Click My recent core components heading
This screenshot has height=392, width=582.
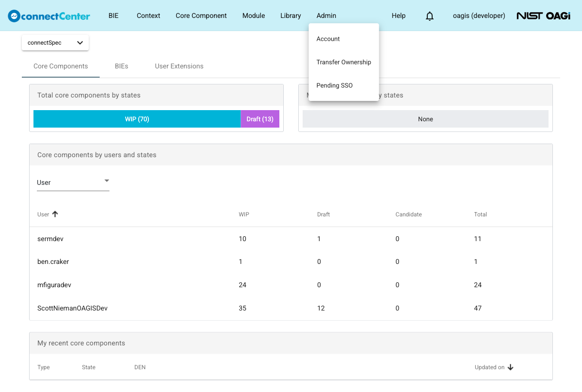click(x=81, y=343)
